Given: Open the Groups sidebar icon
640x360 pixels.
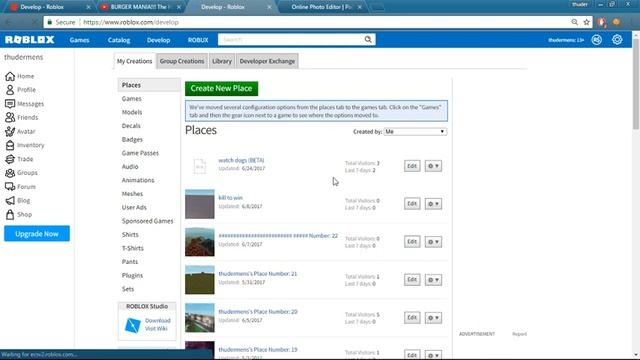Looking at the screenshot, I should (x=10, y=173).
